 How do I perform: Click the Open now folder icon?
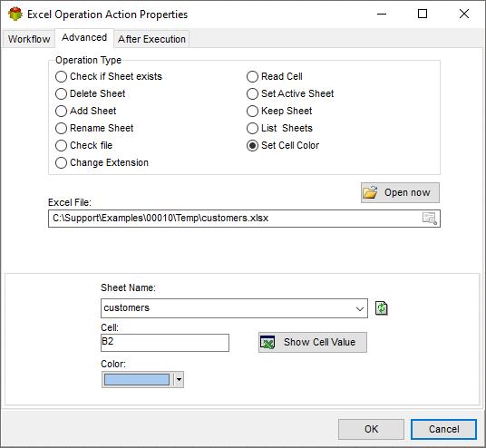(370, 192)
